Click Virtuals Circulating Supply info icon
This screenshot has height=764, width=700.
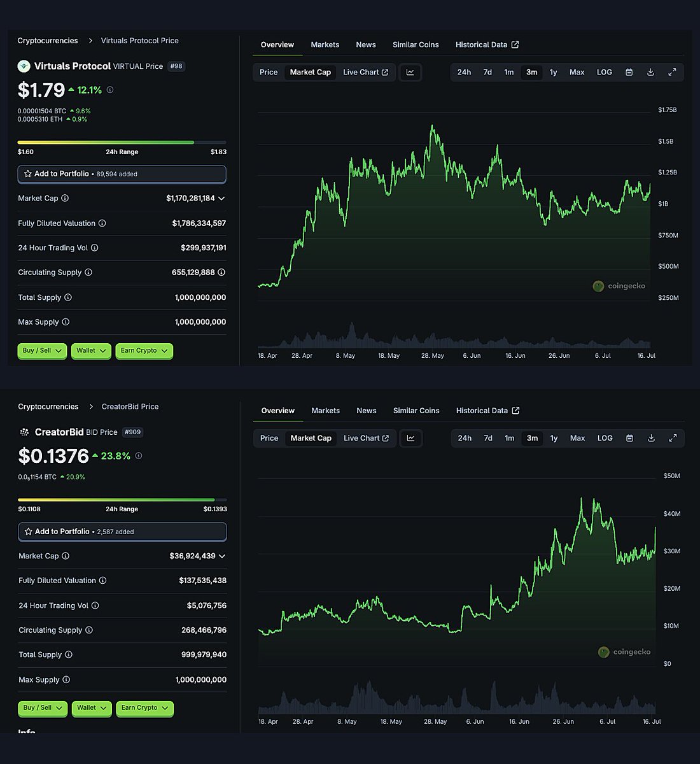[88, 272]
